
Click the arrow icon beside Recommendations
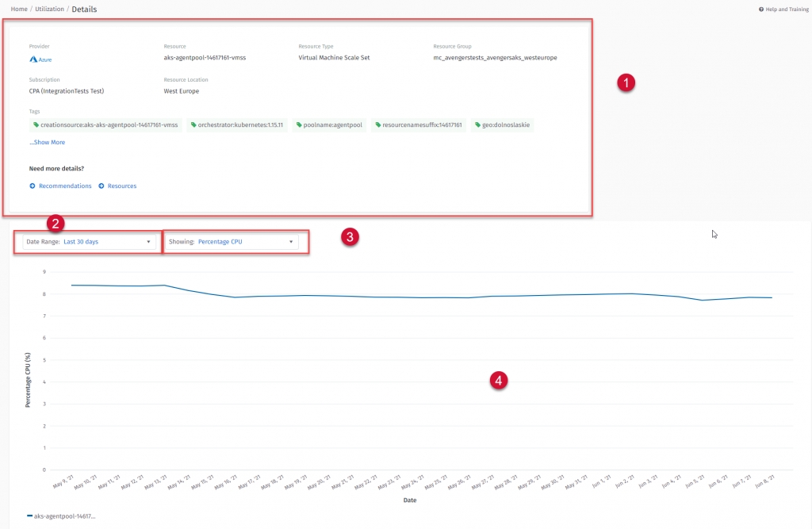coord(33,186)
